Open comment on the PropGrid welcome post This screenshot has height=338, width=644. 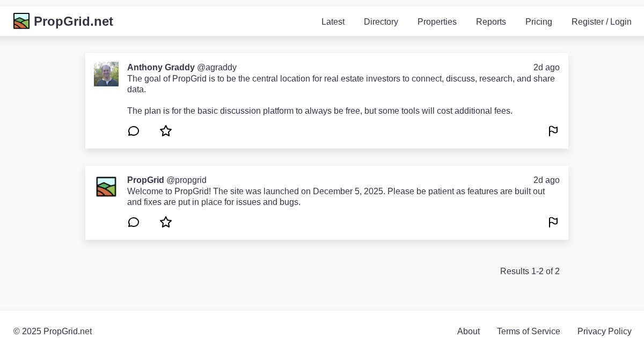coord(134,222)
